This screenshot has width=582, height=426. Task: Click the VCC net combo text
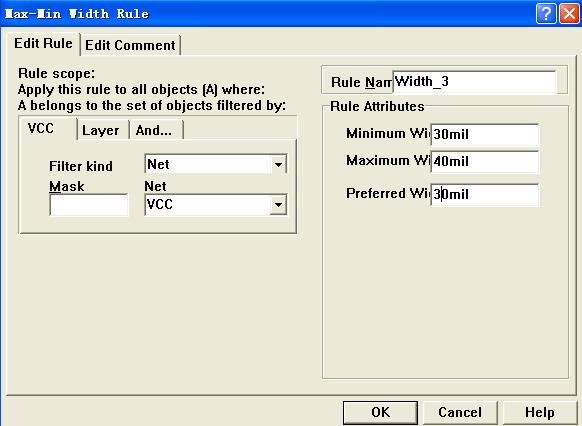[x=160, y=204]
